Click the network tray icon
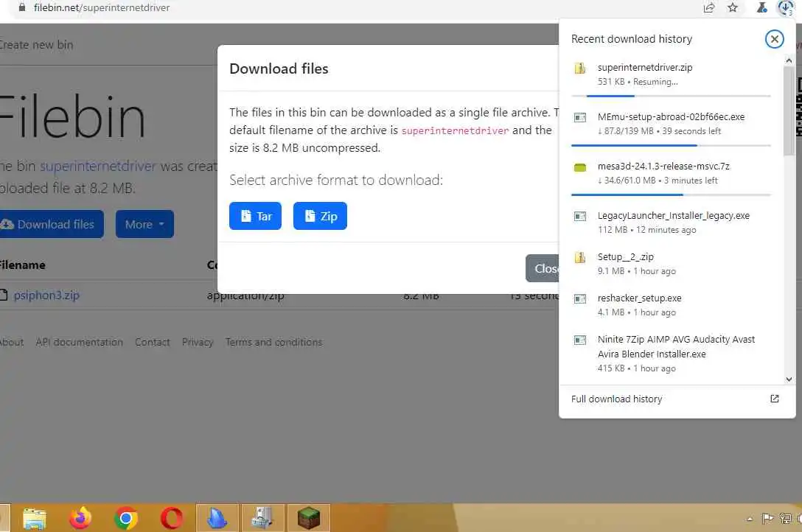Screen dimensions: 802x532 click(x=785, y=518)
